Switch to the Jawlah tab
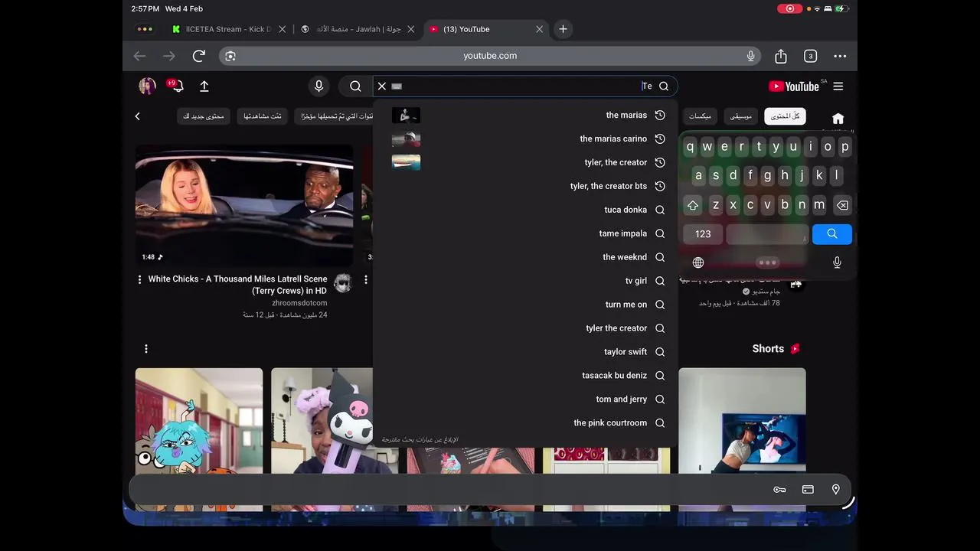This screenshot has height=551, width=980. (x=352, y=29)
